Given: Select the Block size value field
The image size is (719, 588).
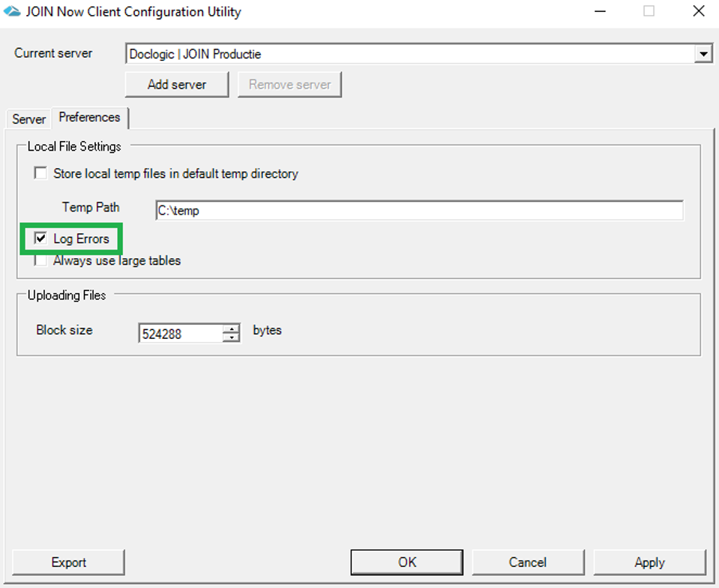Looking at the screenshot, I should coord(180,334).
